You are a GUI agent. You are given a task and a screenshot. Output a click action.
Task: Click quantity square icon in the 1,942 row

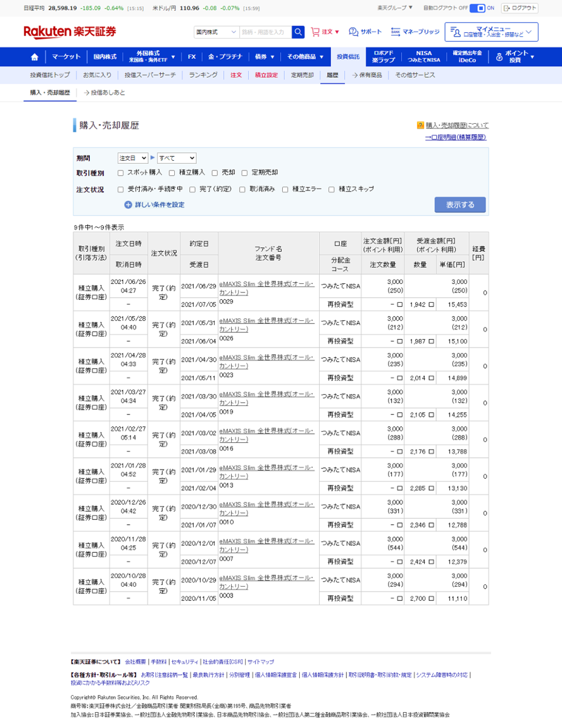tap(431, 305)
